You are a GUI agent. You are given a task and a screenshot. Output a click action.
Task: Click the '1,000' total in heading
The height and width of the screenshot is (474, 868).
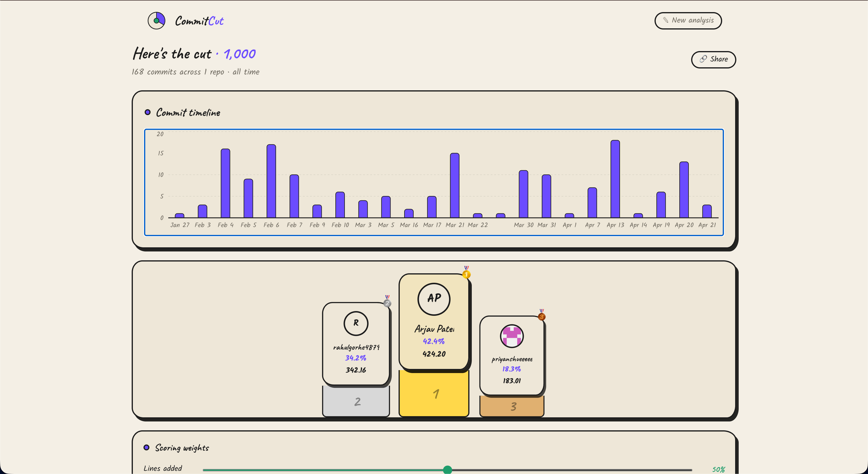[239, 54]
